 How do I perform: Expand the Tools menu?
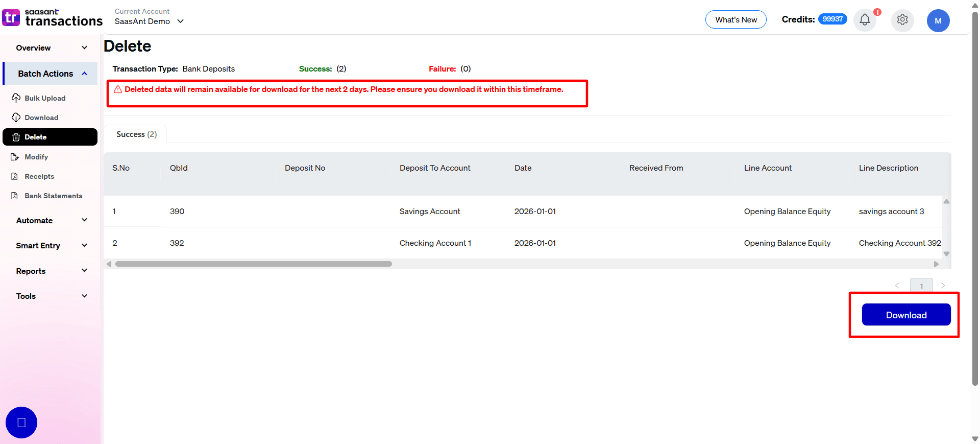point(51,296)
